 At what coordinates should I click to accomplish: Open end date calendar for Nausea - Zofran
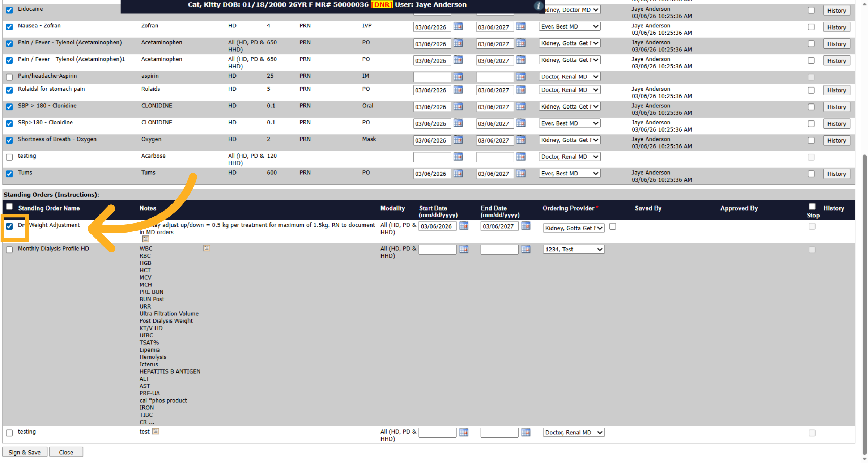click(x=521, y=26)
